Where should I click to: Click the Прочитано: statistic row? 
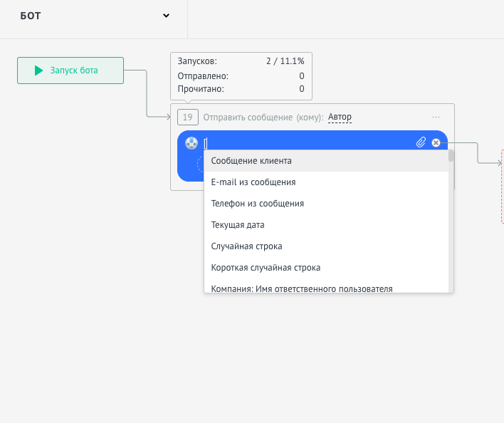[x=241, y=89]
